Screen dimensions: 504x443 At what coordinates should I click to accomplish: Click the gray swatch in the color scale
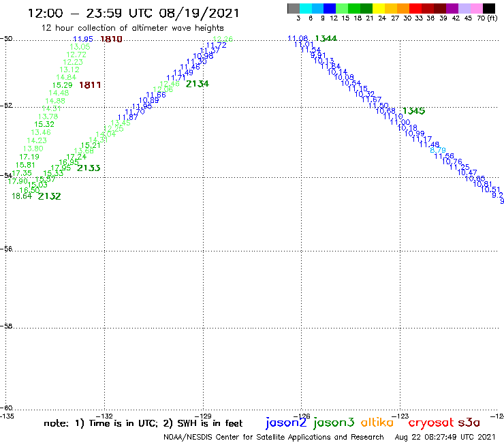point(294,8)
